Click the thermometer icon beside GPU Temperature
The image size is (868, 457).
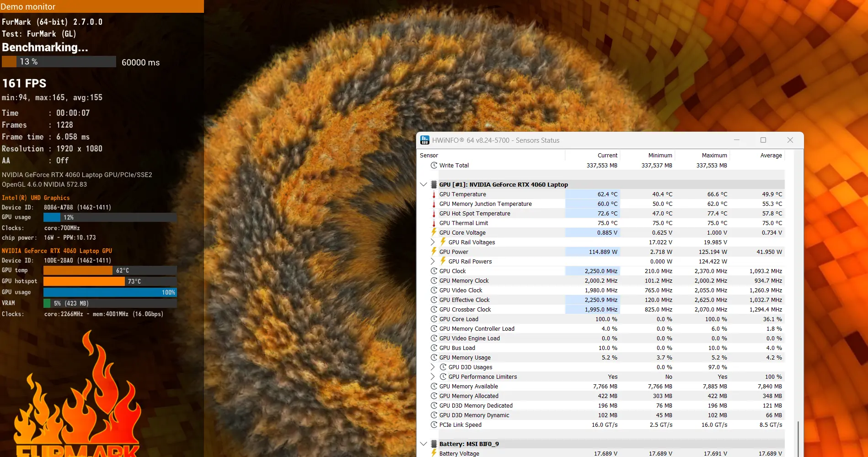pos(434,194)
